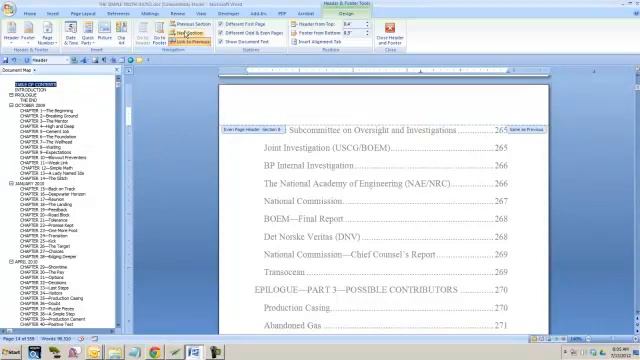This screenshot has width=640, height=360.
Task: Select Chapter 35—Production Casing entry
Action: (x=51, y=298)
